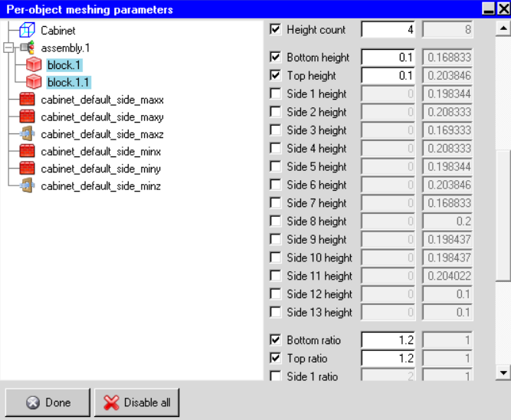Select cabinet_default_side_minx tree item
This screenshot has width=511, height=420.
(101, 152)
